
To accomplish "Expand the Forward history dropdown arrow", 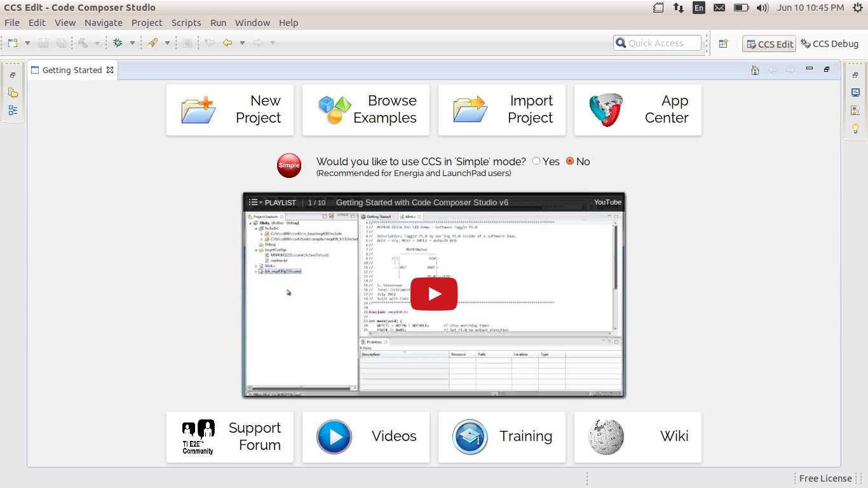I will 273,43.
